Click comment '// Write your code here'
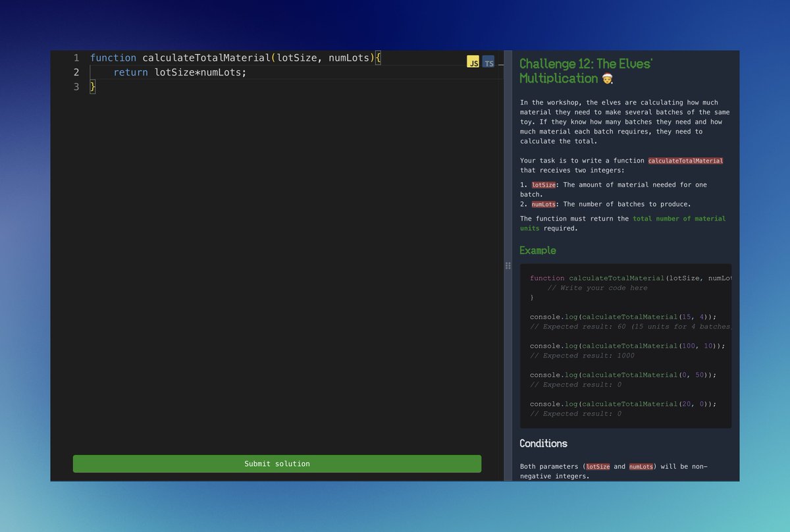This screenshot has width=790, height=532. (x=597, y=288)
